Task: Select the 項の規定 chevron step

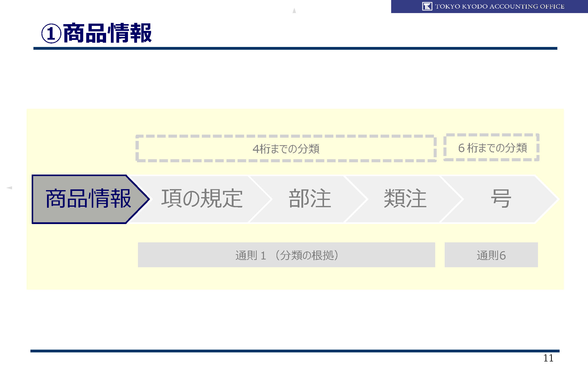Action: (x=202, y=199)
